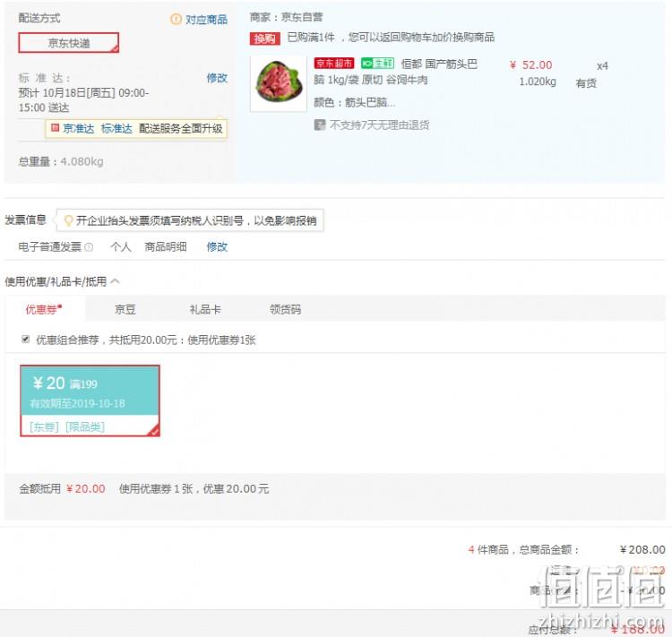Click the 商品明细 invoice content text
Viewport: 672px width, 637px height.
(x=166, y=247)
